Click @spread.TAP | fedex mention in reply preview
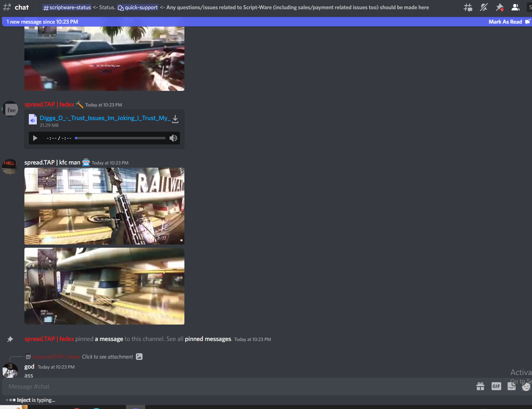532x409 pixels. click(56, 357)
